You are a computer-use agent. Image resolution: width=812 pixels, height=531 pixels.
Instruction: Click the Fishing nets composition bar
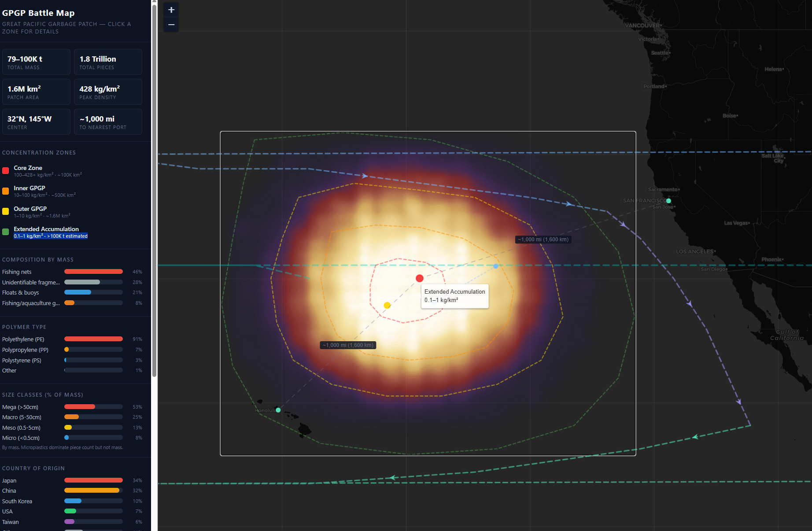pyautogui.click(x=93, y=272)
